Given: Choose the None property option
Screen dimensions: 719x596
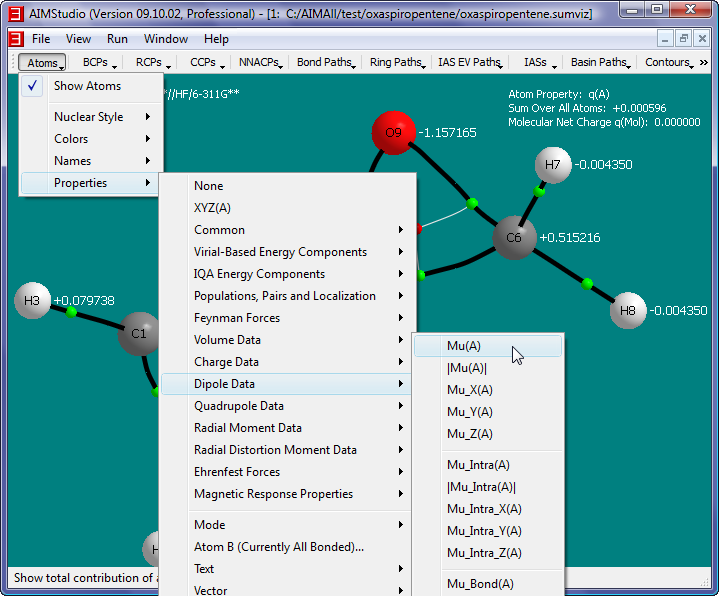Looking at the screenshot, I should (x=209, y=186).
